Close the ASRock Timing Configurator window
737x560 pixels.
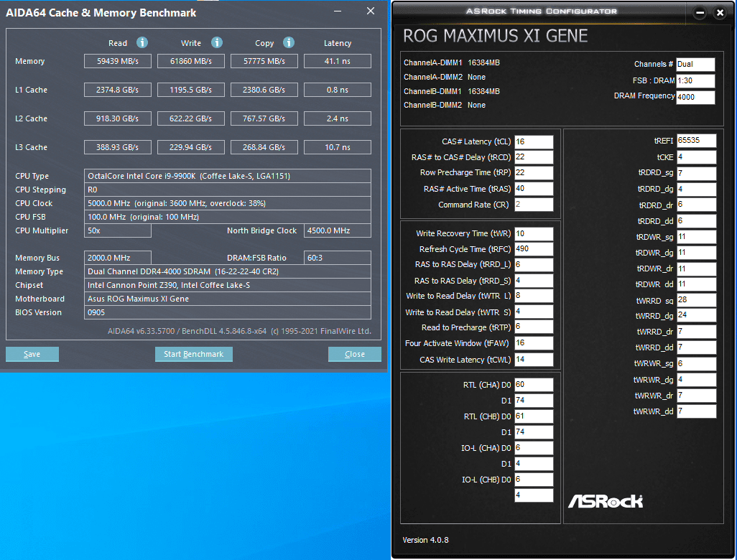[720, 13]
